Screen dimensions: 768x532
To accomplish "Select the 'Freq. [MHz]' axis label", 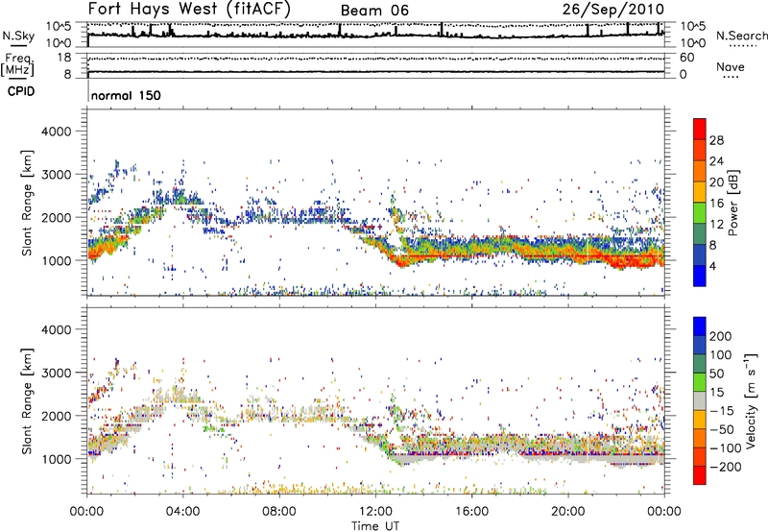I will [x=17, y=65].
